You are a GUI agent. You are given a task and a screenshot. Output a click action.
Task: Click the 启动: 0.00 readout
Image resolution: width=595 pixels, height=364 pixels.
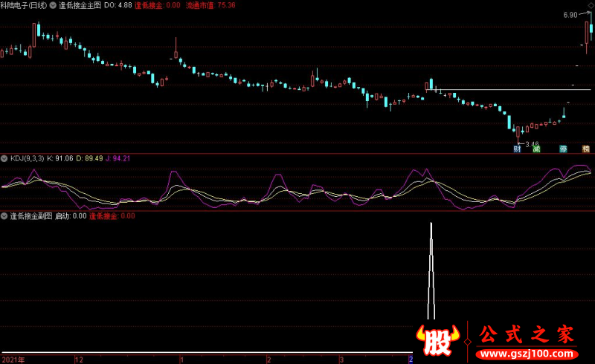click(71, 216)
